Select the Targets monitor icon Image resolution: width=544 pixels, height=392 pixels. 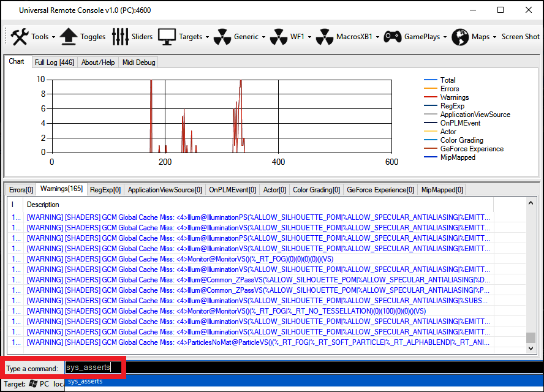[x=166, y=36]
